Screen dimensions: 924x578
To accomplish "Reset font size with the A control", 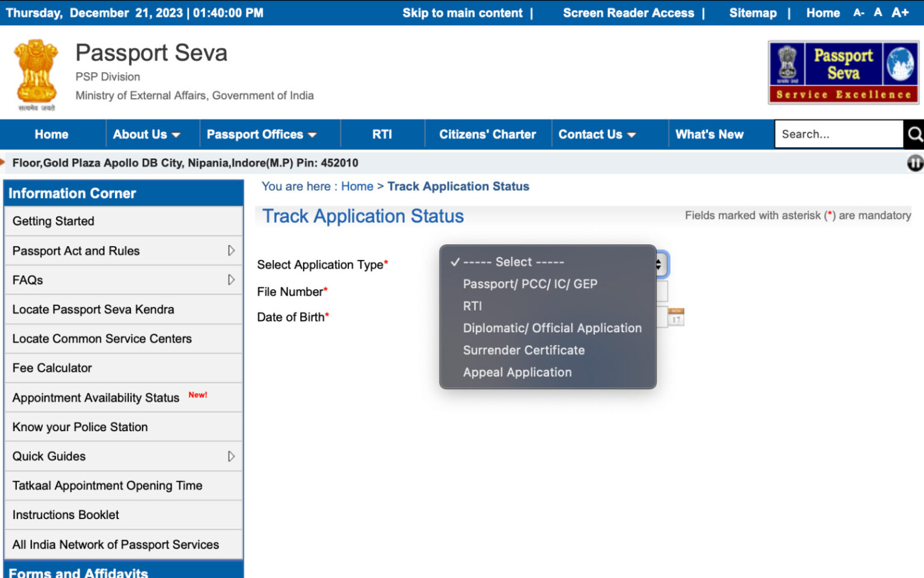I will (x=878, y=12).
